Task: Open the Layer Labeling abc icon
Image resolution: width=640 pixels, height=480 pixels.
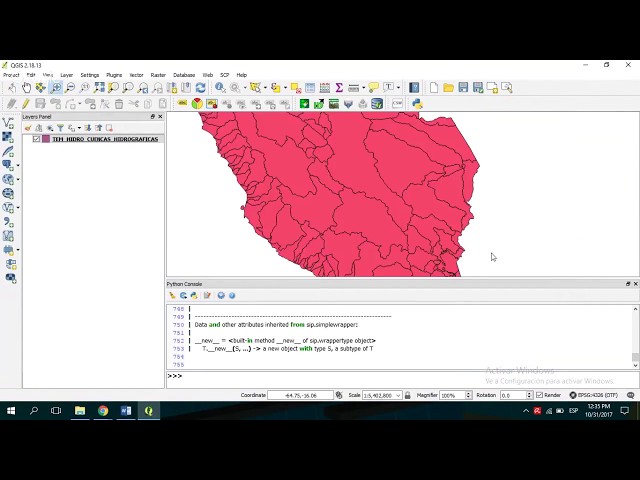Action: coord(182,104)
